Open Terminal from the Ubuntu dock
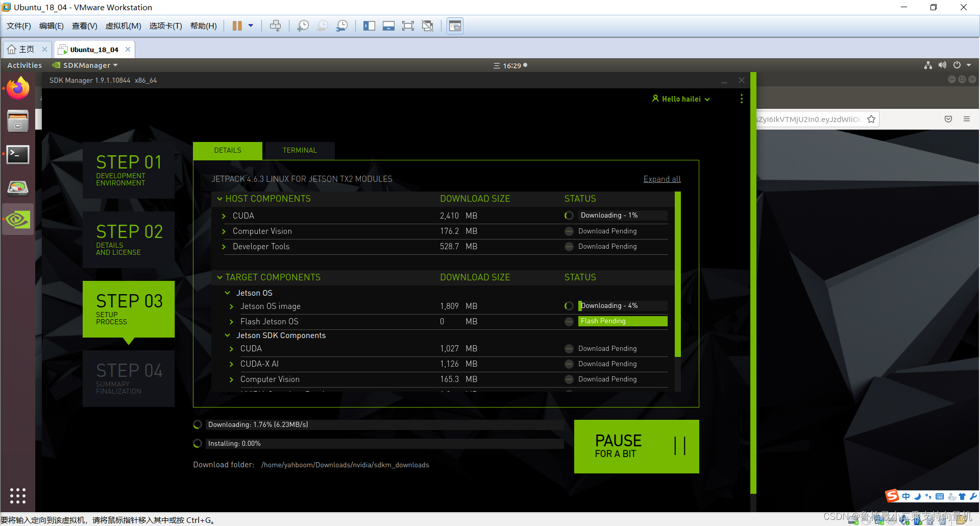This screenshot has width=980, height=526. coord(18,154)
